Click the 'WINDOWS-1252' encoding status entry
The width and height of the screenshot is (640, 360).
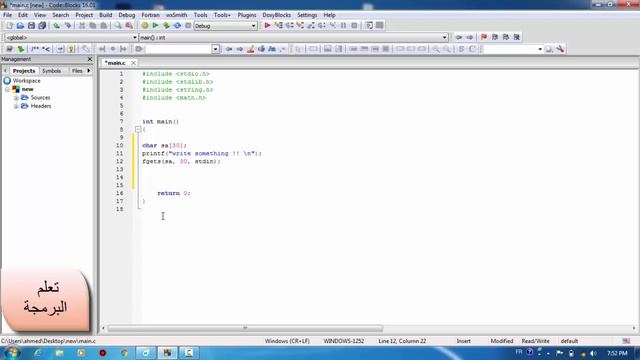[343, 341]
